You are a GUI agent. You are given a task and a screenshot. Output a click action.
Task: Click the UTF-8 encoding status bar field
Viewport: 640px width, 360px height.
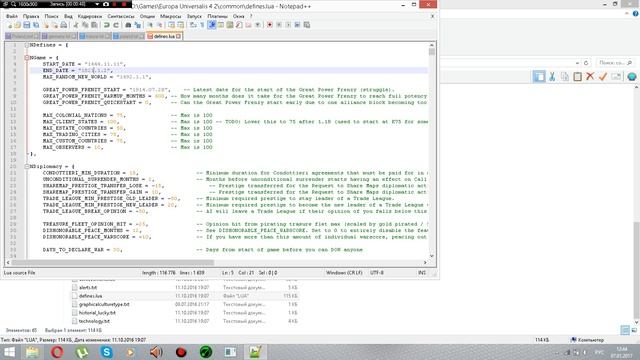coord(377,273)
